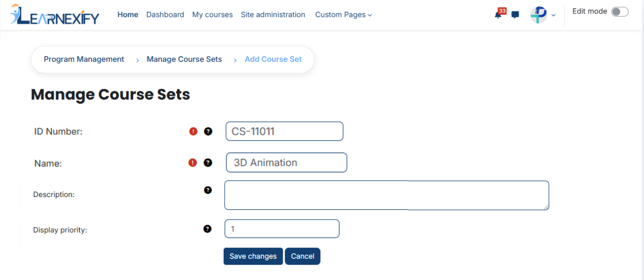644x280 pixels.
Task: Click the Description textarea resize handle corner
Action: (546, 207)
